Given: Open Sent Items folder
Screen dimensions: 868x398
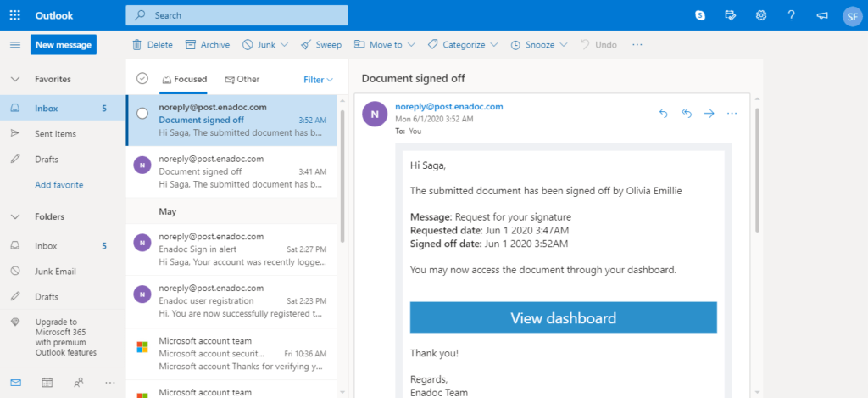Looking at the screenshot, I should coord(63,134).
